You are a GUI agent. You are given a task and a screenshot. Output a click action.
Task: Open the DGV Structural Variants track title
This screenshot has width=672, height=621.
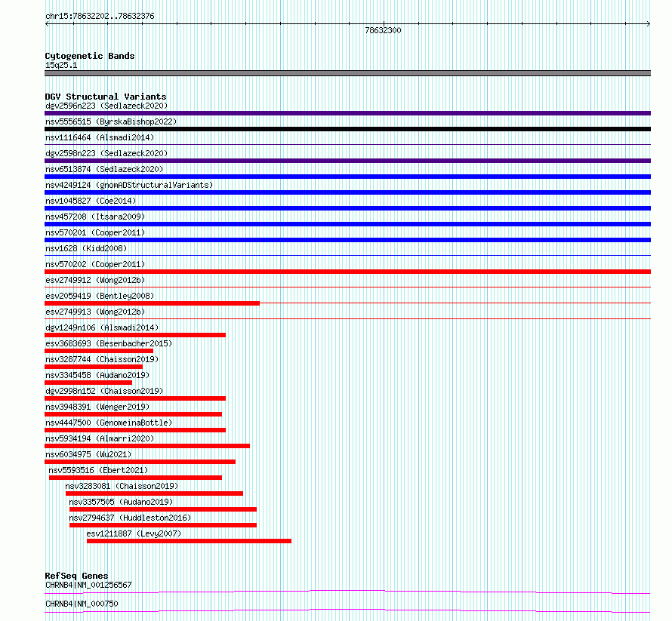click(106, 97)
